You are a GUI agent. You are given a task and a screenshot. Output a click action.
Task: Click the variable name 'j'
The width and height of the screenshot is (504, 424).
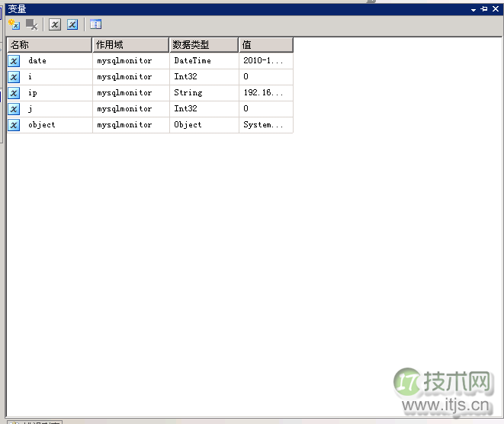[x=30, y=109]
